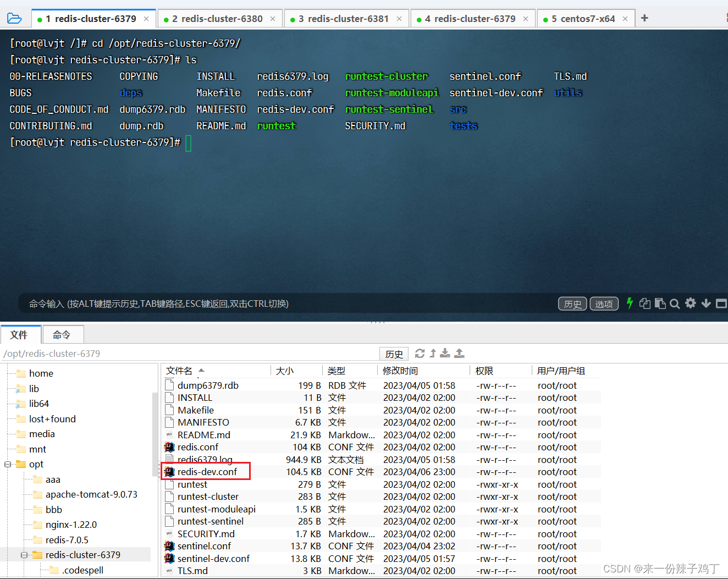Open terminal command 历史 button

click(x=572, y=304)
